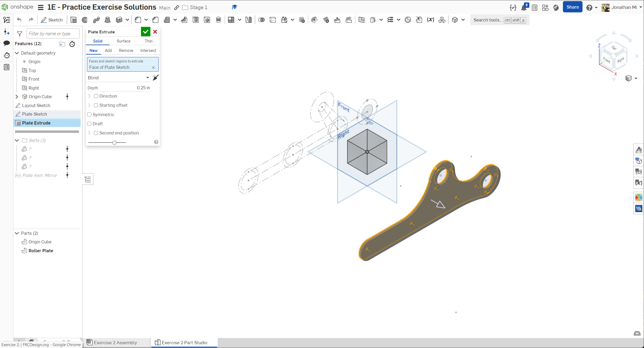Open the notifications bell icon

pos(524,8)
